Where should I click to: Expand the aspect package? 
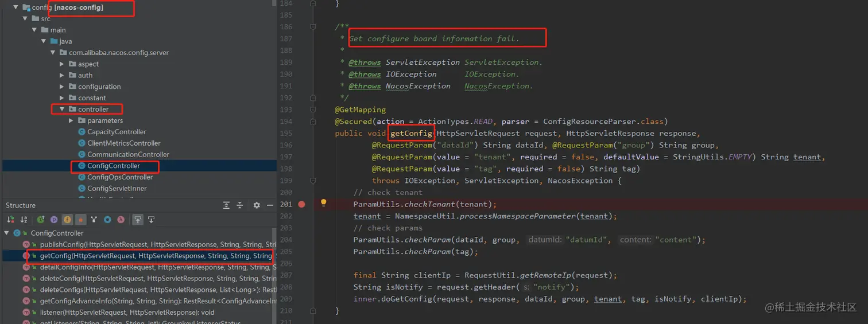tap(62, 64)
